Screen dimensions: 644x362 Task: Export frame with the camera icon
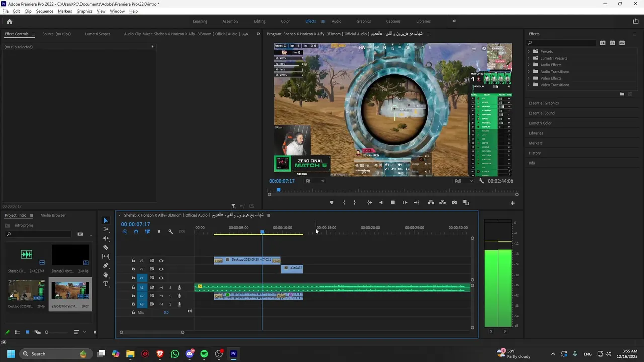(x=454, y=203)
